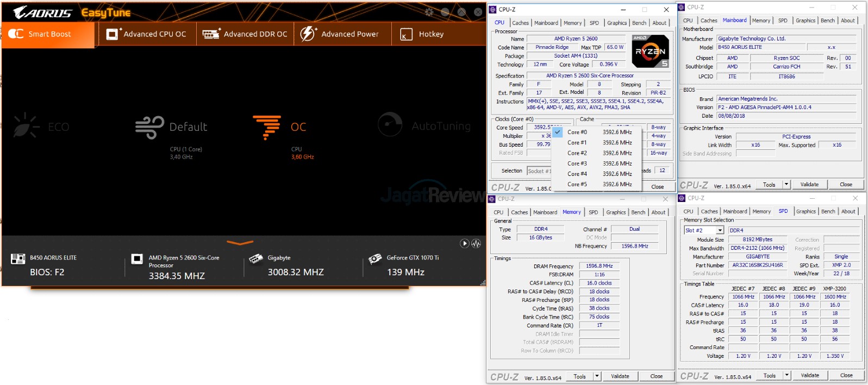Open the Advanced DDR OC tab
Image resolution: width=868 pixels, height=385 pixels.
245,34
